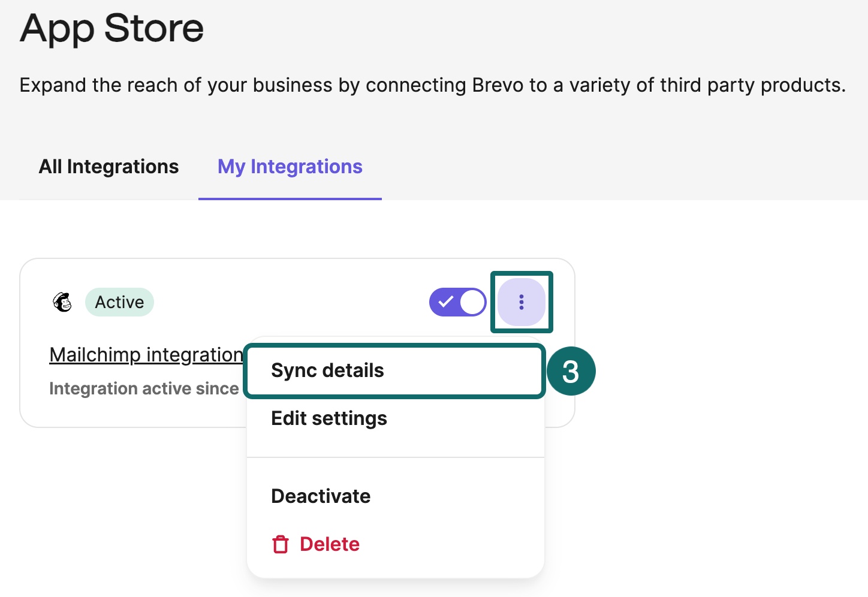Click the green Active status badge
Image resolution: width=868 pixels, height=597 pixels.
[x=119, y=302]
